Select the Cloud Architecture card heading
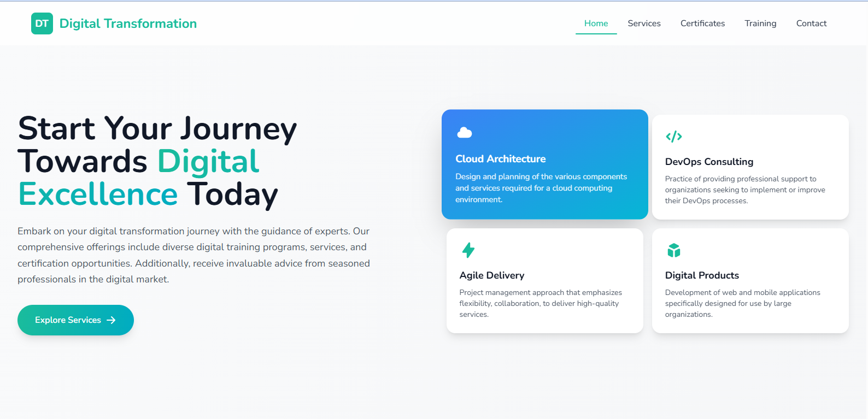868x419 pixels. coord(501,159)
